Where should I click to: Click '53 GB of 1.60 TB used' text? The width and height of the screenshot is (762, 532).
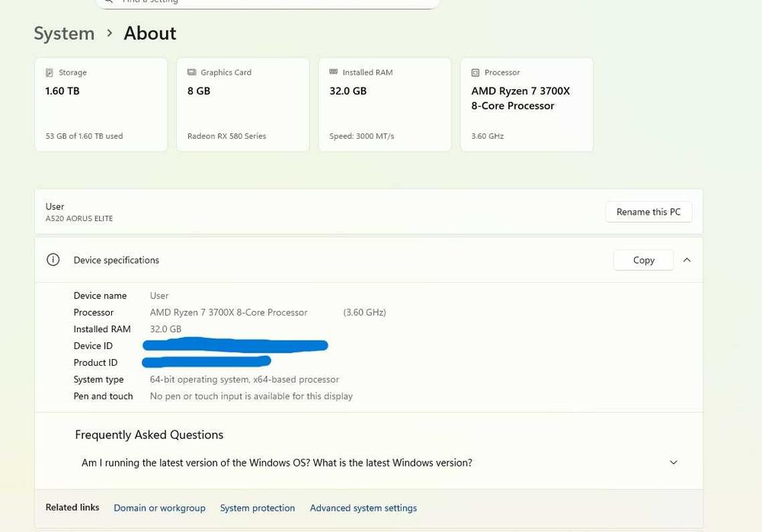(84, 136)
